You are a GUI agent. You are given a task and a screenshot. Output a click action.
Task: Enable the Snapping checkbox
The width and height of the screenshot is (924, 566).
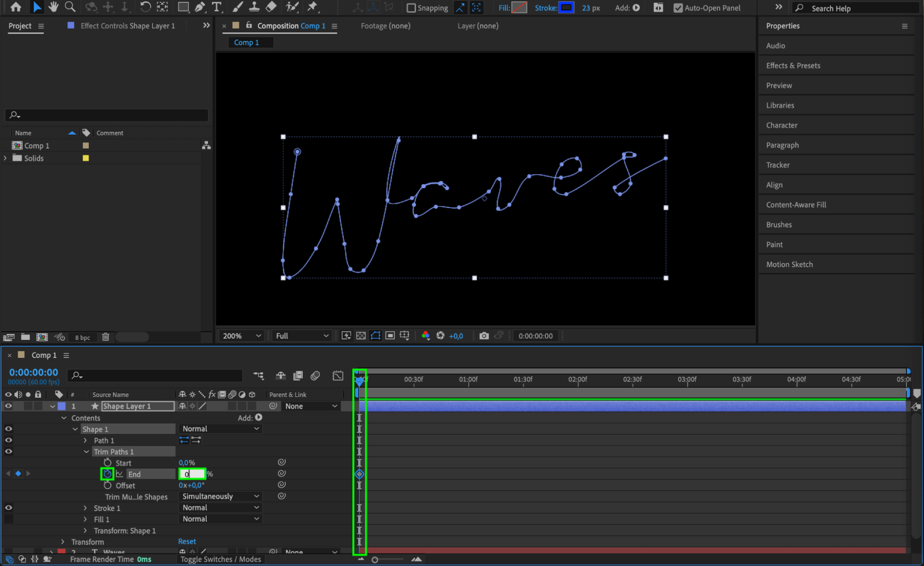coord(410,8)
